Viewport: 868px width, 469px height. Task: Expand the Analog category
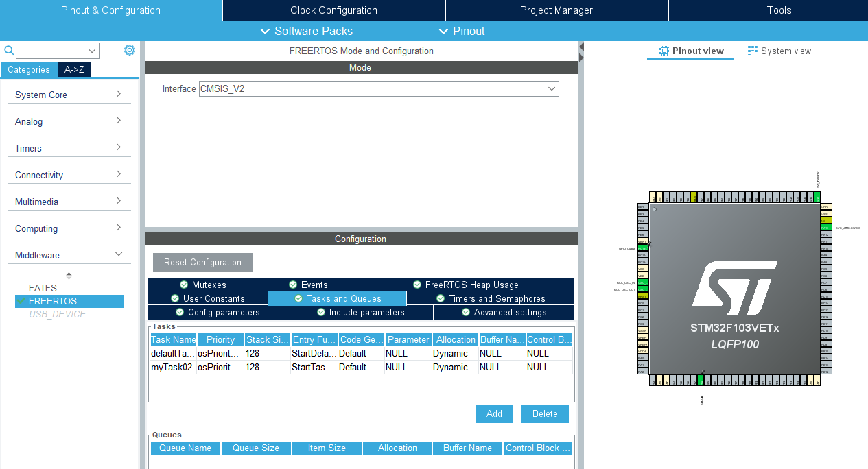click(x=118, y=121)
